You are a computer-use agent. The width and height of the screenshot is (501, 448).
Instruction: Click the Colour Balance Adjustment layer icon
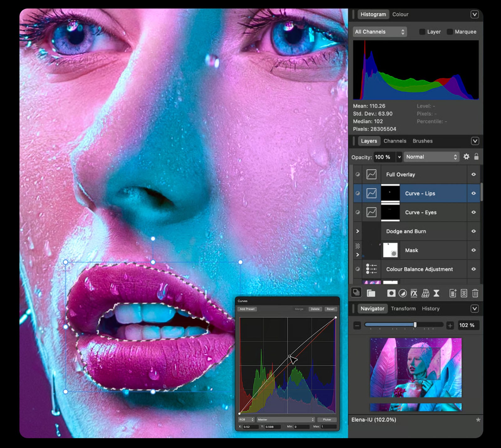click(371, 269)
